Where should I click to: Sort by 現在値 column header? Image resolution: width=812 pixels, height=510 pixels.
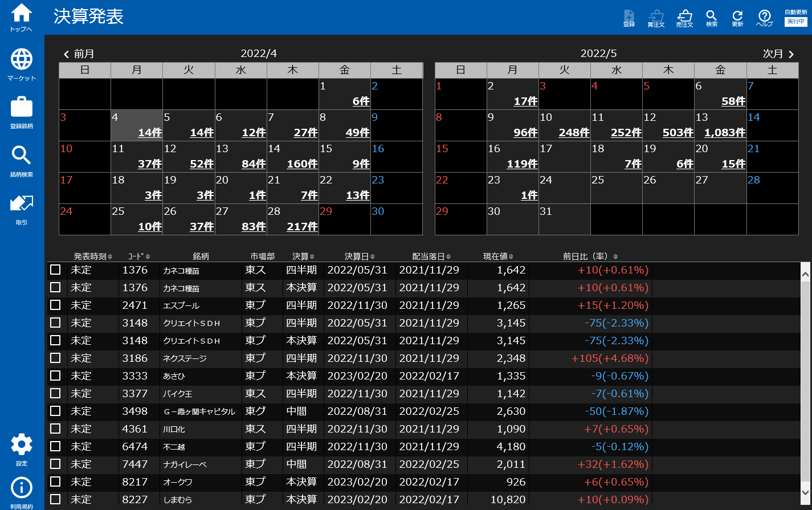[x=498, y=256]
